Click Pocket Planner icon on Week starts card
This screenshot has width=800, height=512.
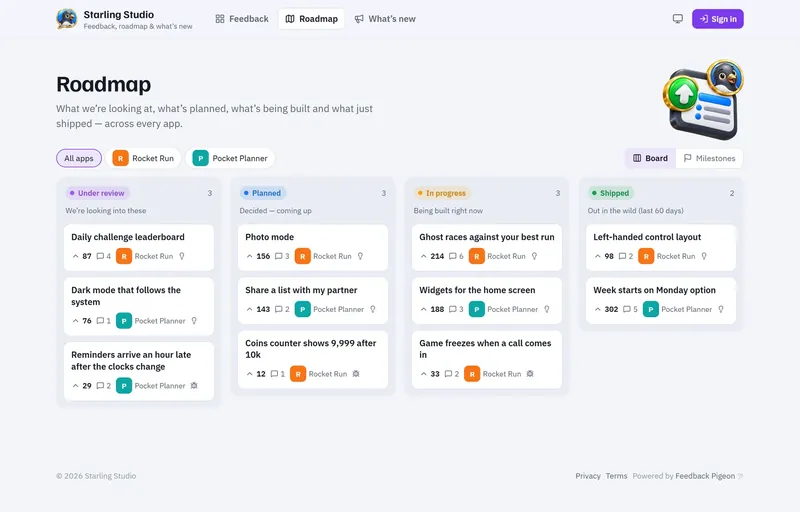651,309
